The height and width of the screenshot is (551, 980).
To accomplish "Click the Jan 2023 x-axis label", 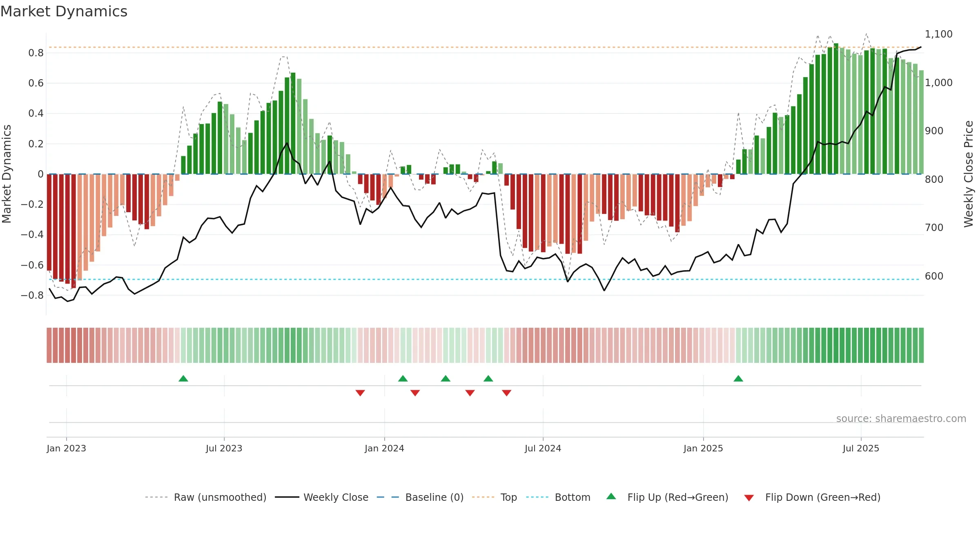I will pyautogui.click(x=67, y=448).
